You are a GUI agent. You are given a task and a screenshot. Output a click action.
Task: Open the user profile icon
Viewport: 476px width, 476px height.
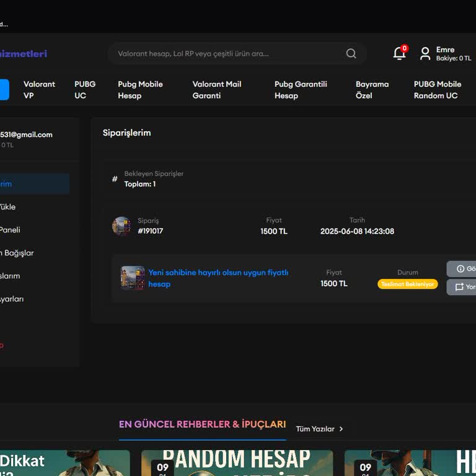425,53
